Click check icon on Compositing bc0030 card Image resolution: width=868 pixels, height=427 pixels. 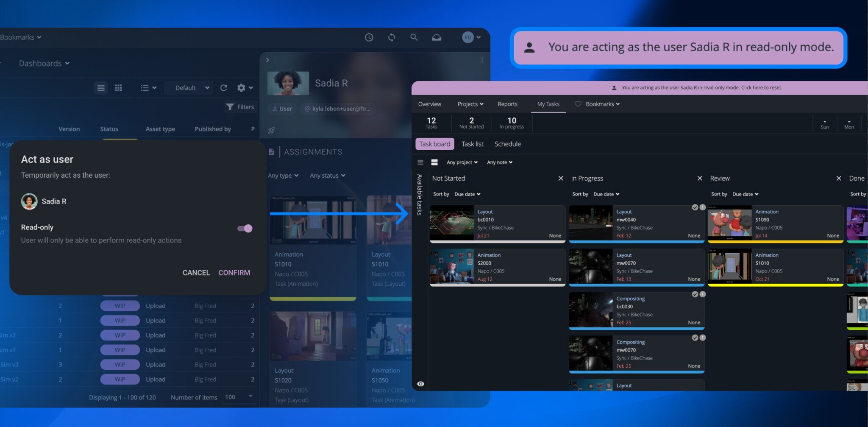click(x=695, y=294)
